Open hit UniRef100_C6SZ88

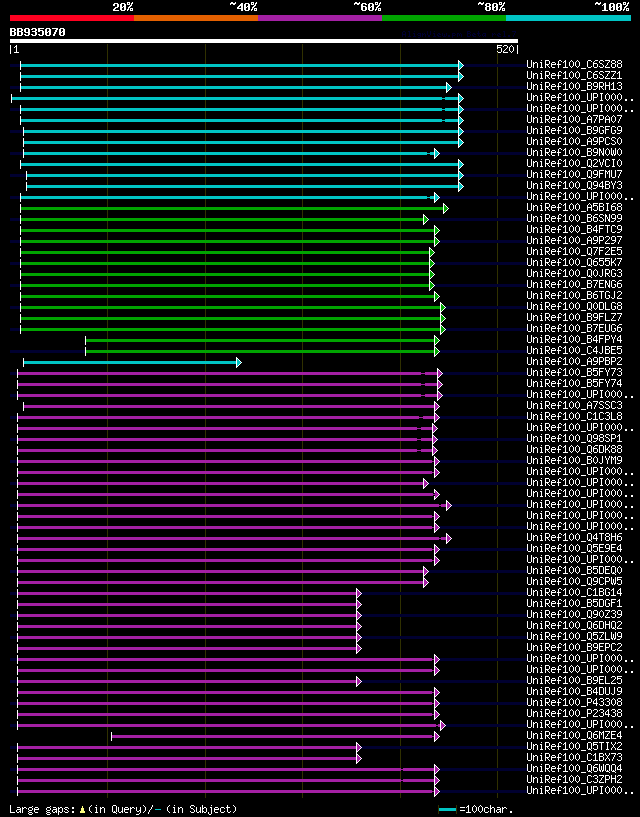[574, 64]
